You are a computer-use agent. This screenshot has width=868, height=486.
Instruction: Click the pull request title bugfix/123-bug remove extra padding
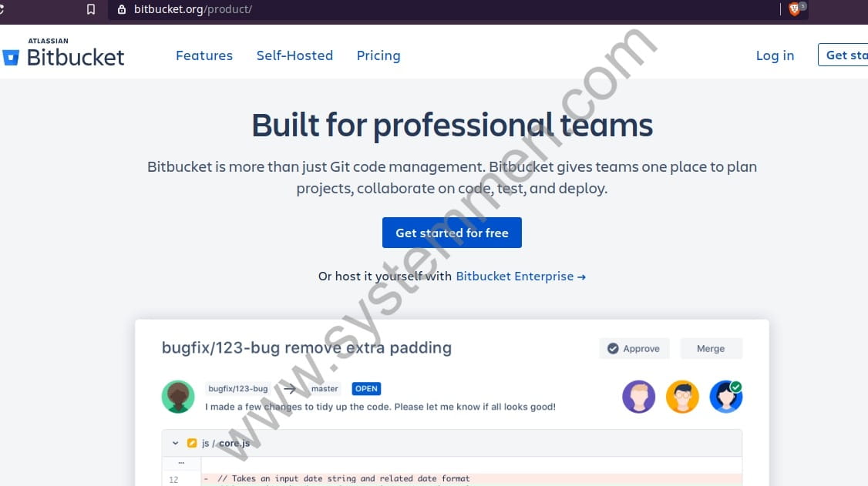[x=307, y=348]
